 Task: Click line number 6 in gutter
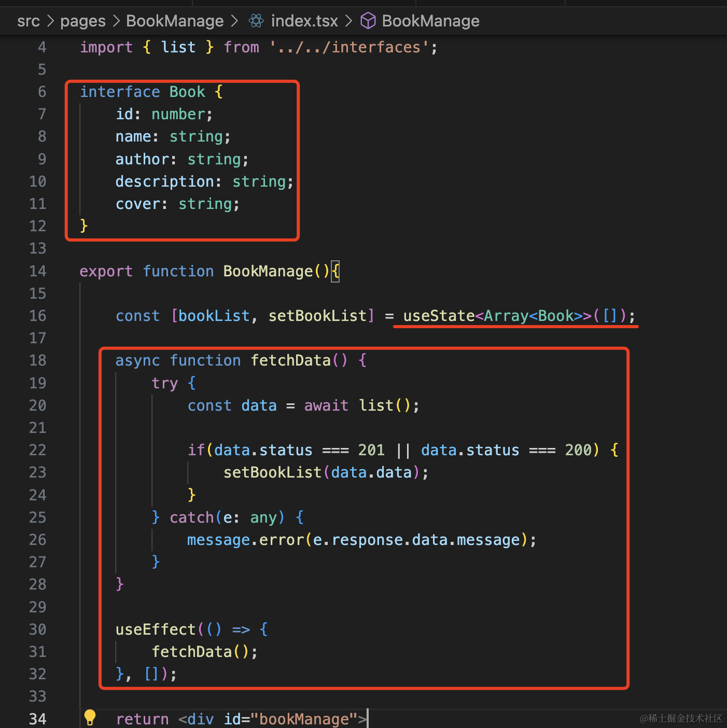pyautogui.click(x=42, y=92)
